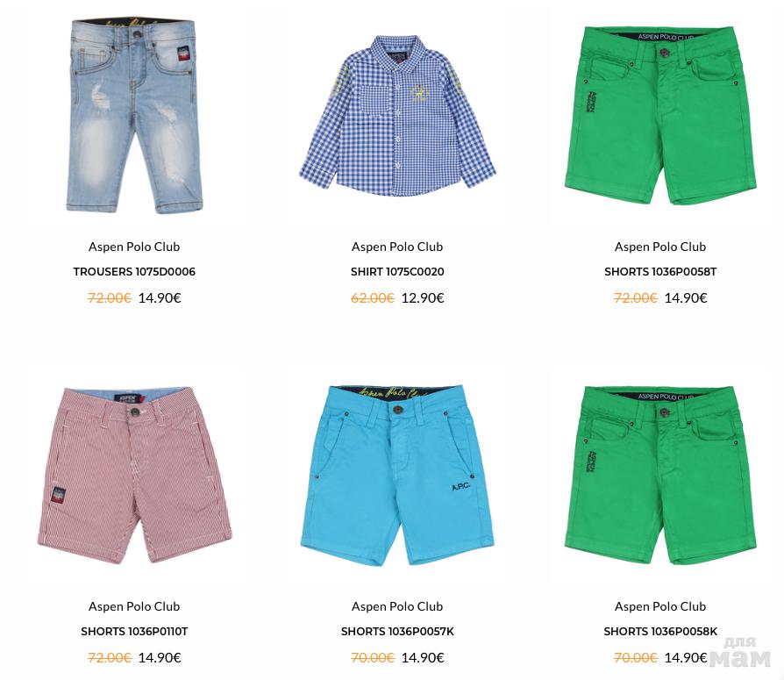Open Aspen Polo Club brand above trousers

(x=134, y=247)
